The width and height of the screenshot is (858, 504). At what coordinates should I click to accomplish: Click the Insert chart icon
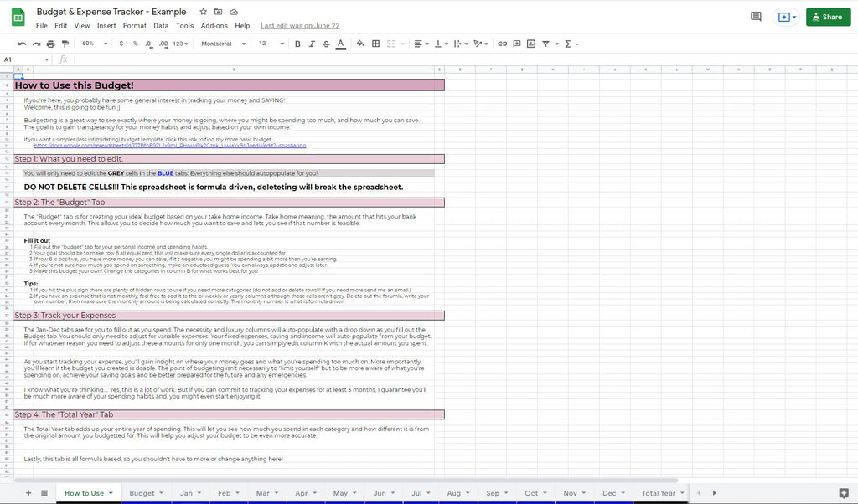pos(530,44)
